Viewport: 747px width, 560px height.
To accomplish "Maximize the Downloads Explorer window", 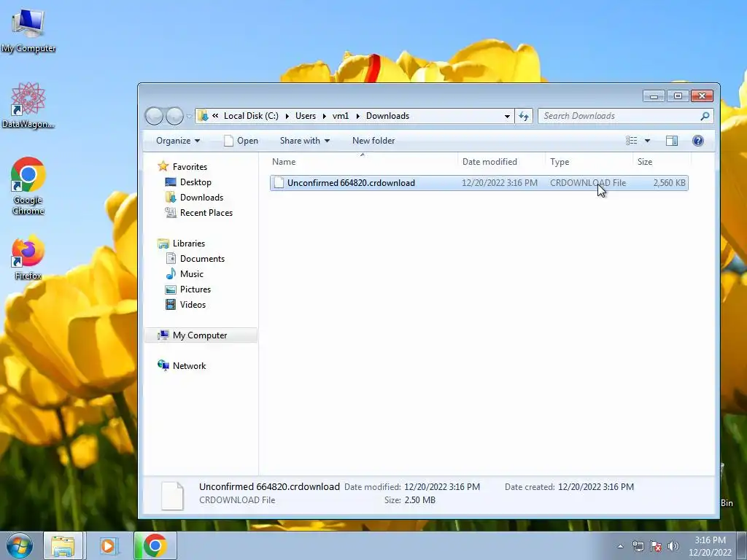I will pyautogui.click(x=678, y=96).
